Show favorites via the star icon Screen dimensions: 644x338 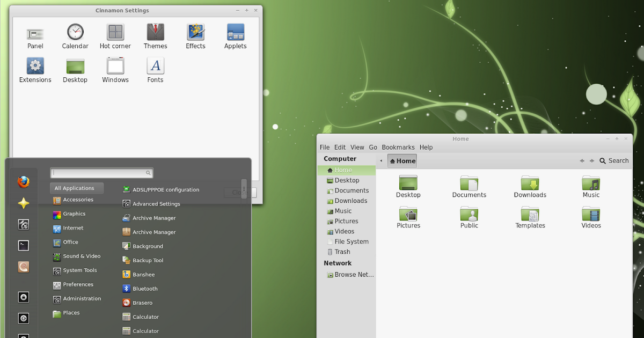point(24,203)
